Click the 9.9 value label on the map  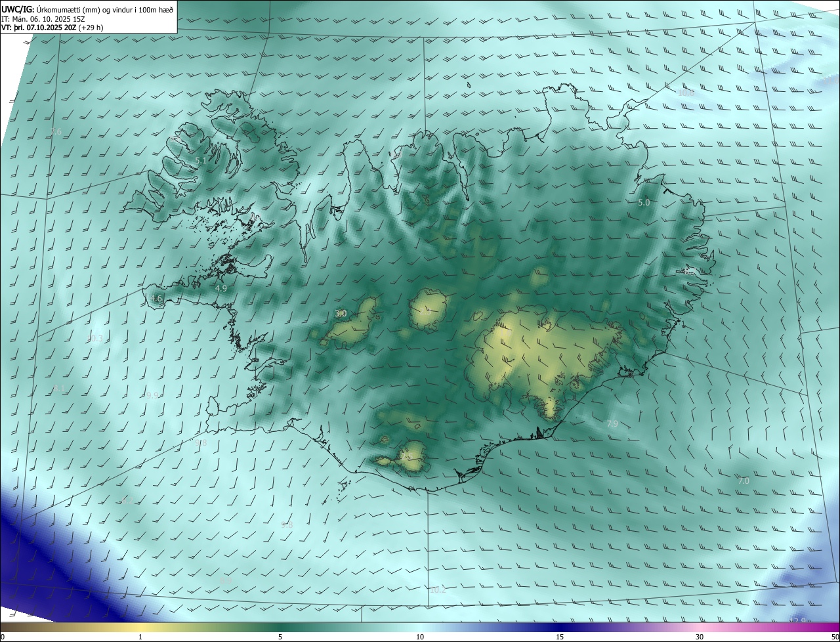pos(152,395)
